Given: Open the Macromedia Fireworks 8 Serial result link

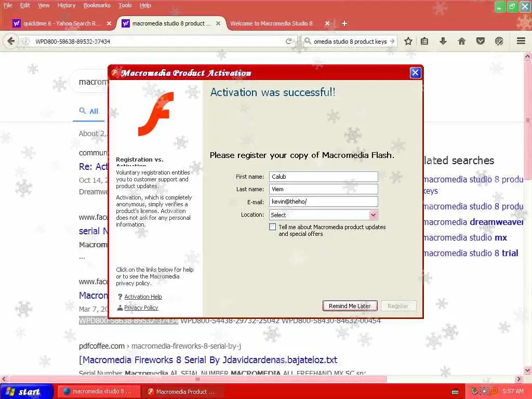Looking at the screenshot, I should pyautogui.click(x=208, y=360).
